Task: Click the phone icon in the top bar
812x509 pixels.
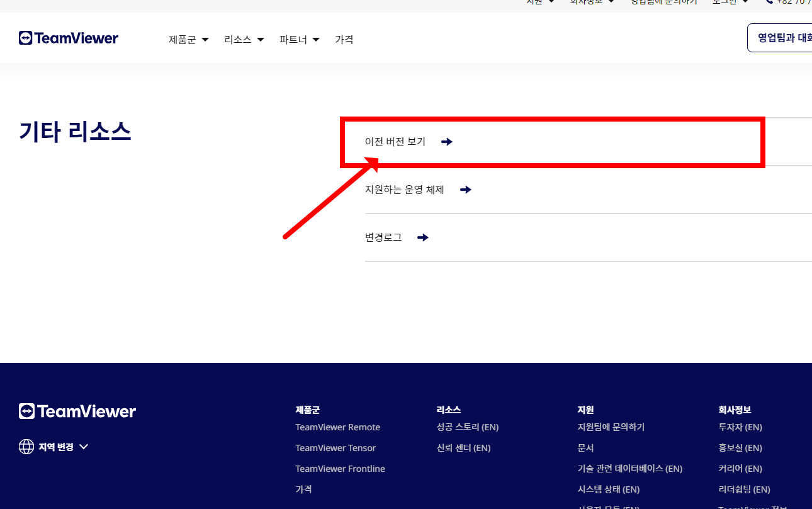Action: point(769,3)
